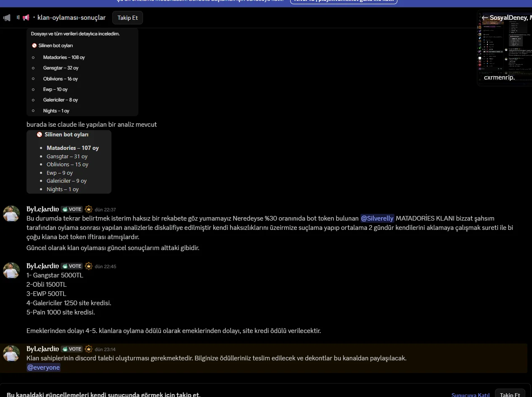This screenshot has width=532, height=397.
Task: Open the Claude analysis image attachment
Action: (x=69, y=162)
